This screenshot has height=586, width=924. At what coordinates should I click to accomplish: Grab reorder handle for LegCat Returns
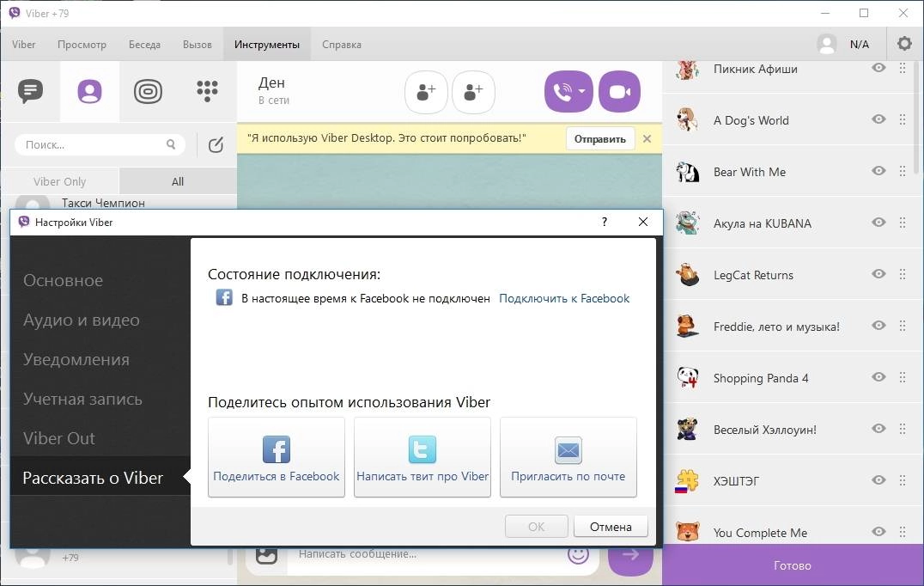(903, 274)
